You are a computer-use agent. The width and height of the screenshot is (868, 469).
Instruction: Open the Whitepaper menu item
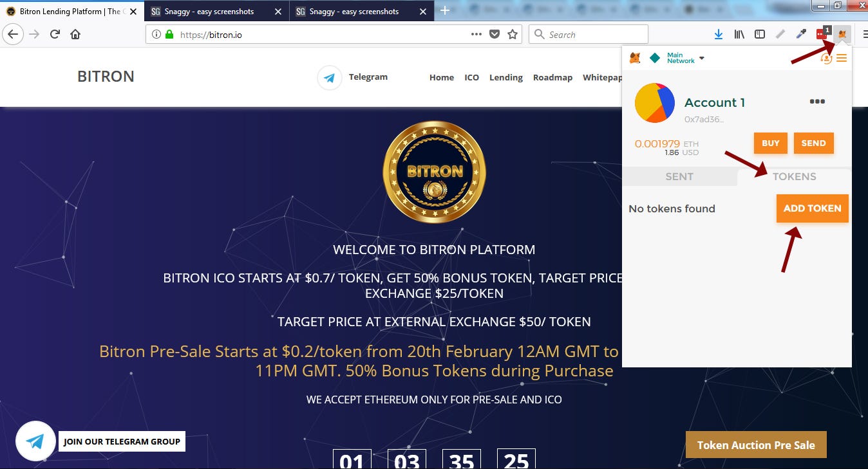(602, 77)
